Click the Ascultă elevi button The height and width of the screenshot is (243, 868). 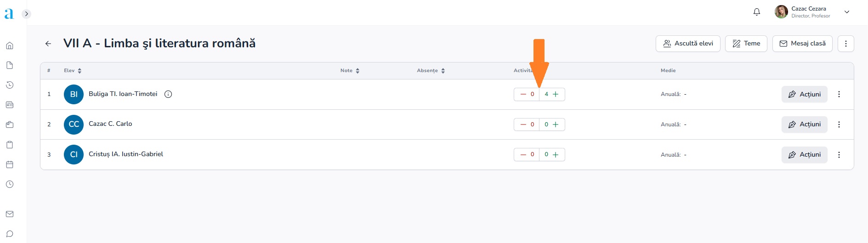[x=688, y=44]
